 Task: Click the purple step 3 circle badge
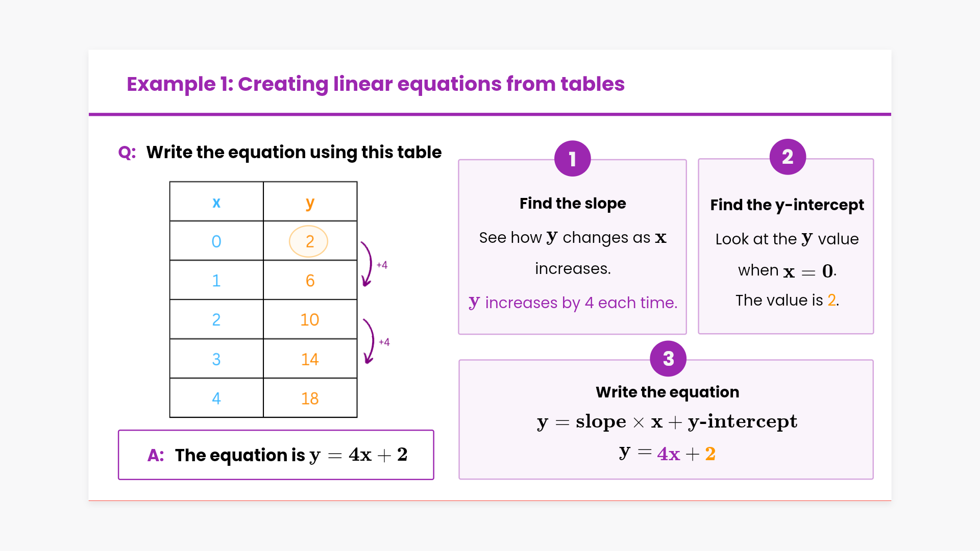(x=668, y=359)
